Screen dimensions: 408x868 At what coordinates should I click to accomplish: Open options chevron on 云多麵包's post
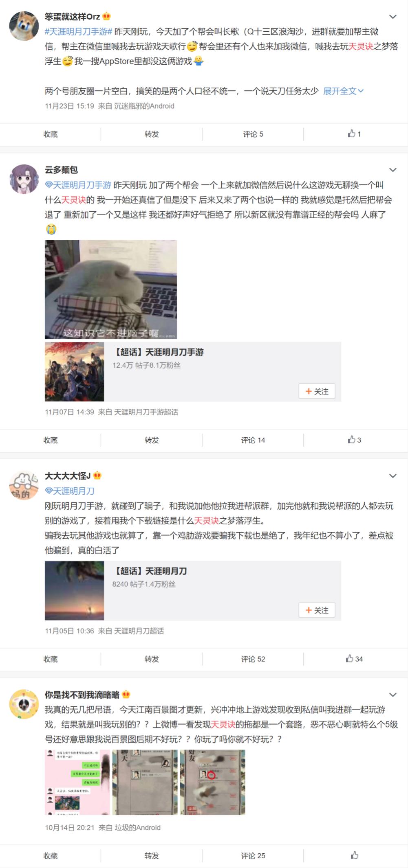tap(393, 170)
